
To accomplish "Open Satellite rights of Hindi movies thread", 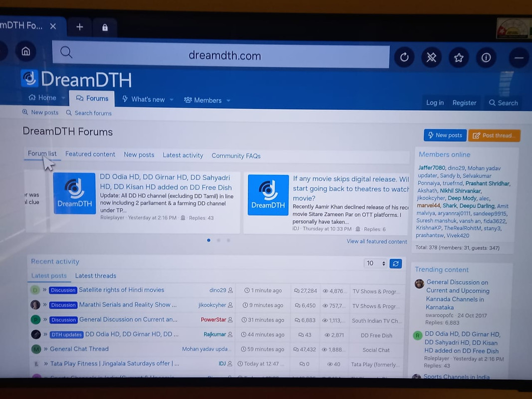I will coord(122,290).
